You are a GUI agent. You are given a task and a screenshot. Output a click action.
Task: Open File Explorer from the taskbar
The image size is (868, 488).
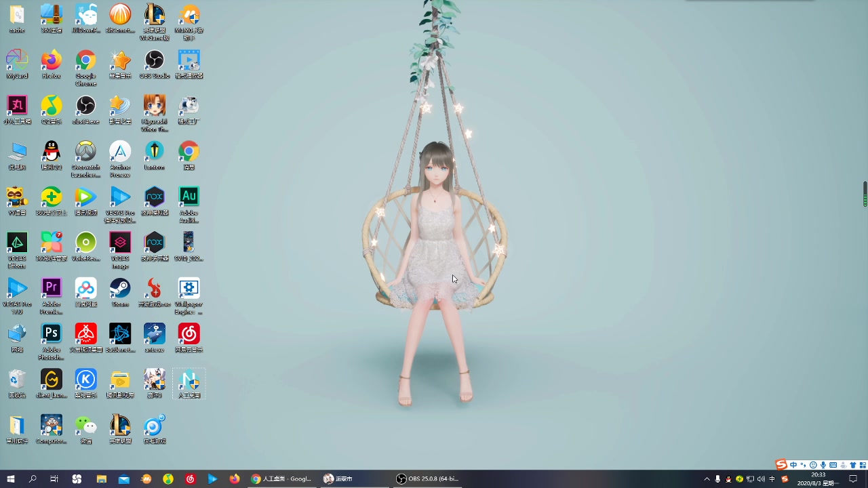coord(101,479)
